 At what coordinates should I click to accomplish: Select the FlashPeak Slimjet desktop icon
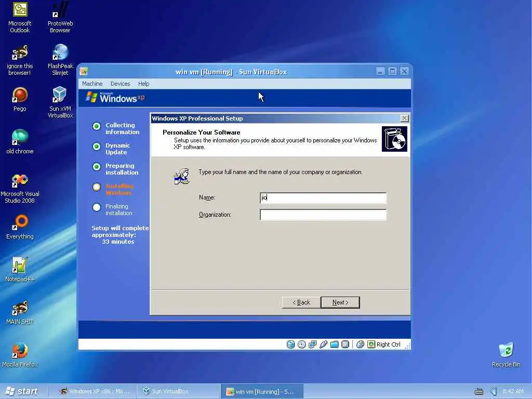(x=60, y=60)
